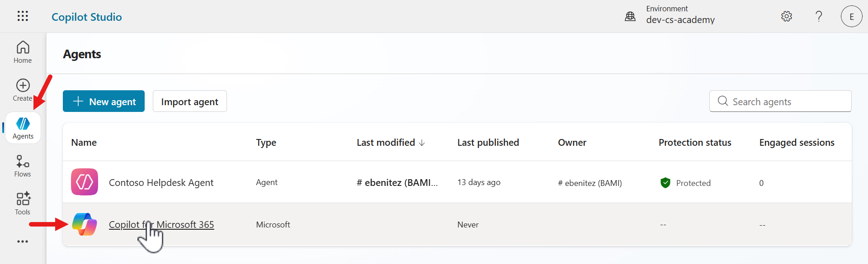
Task: Select Agents in the left navigation
Action: (23, 128)
